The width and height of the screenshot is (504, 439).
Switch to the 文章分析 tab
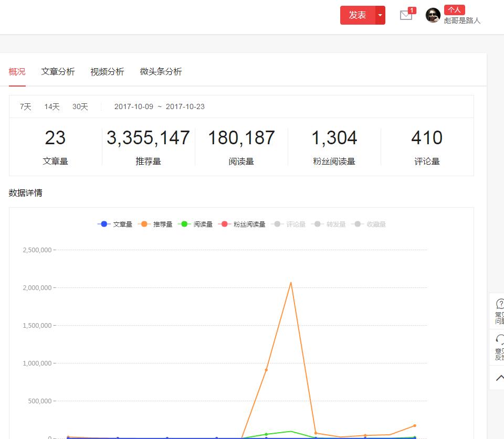[x=58, y=71]
